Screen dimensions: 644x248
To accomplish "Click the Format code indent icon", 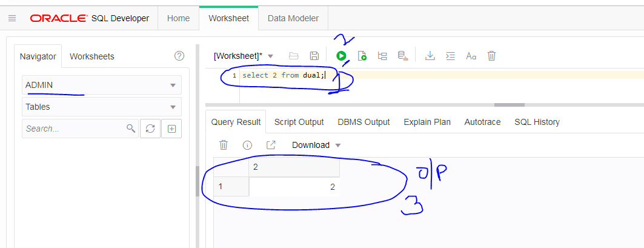I will point(451,56).
